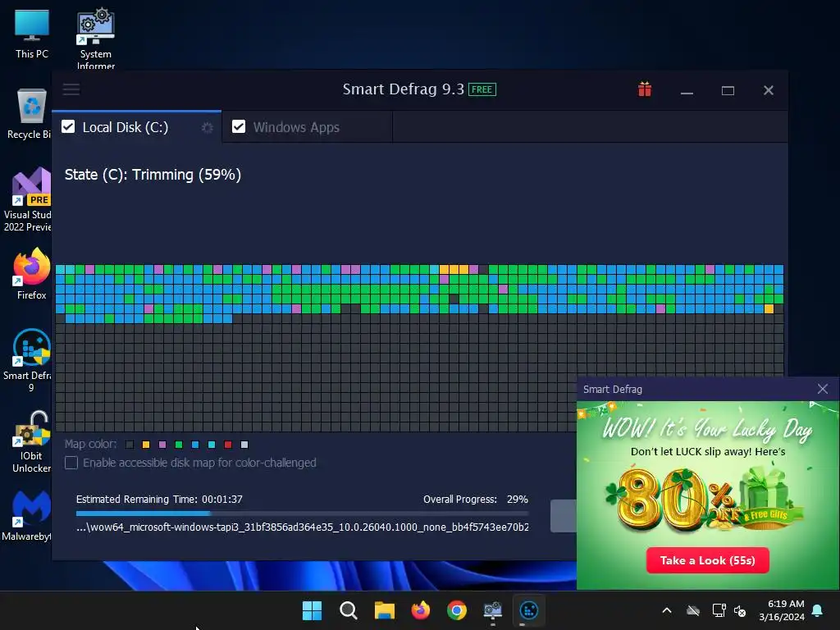This screenshot has height=630, width=840.
Task: Close the Smart Defrag main window
Action: pos(768,90)
